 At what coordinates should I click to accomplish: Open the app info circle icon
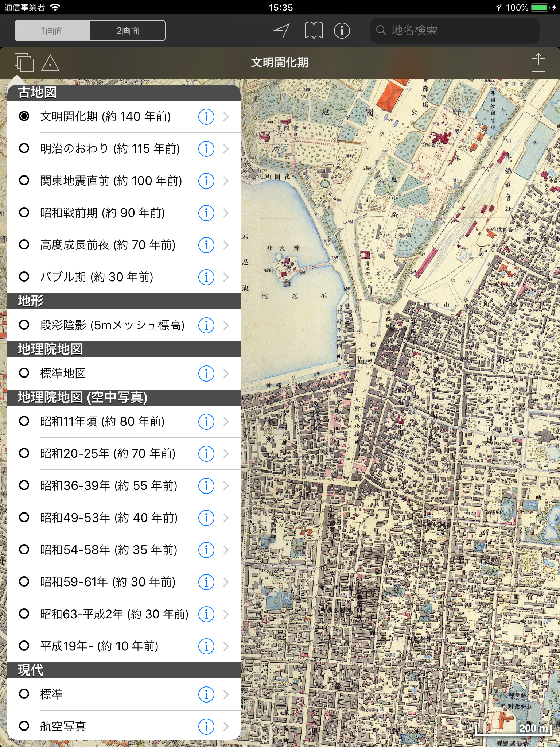coord(342,31)
